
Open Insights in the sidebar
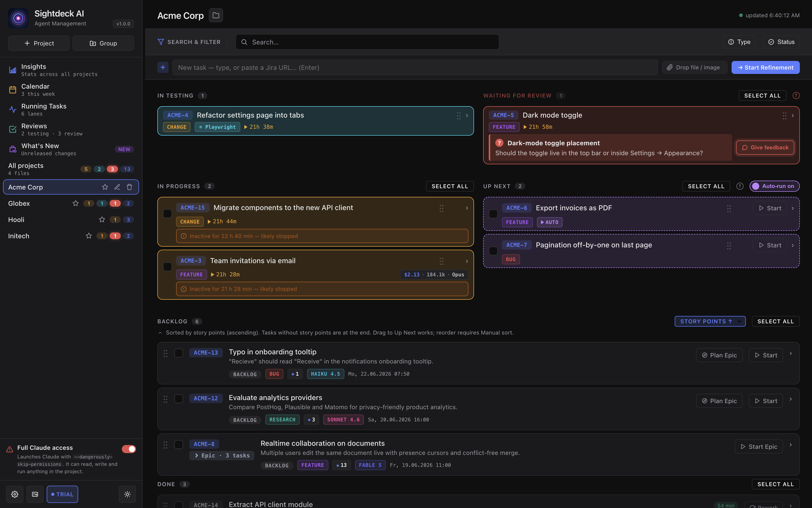(x=71, y=70)
